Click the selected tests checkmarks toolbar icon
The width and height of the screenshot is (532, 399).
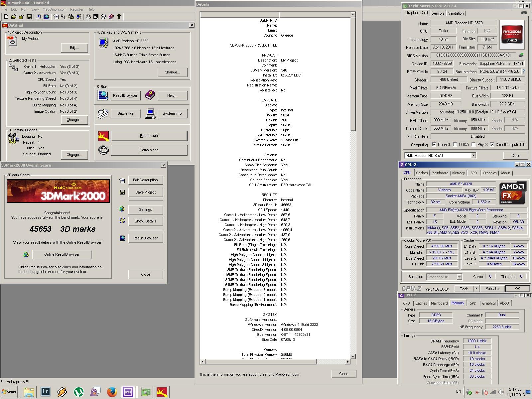click(64, 17)
